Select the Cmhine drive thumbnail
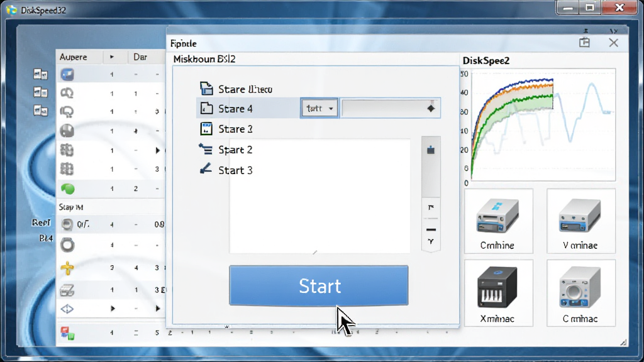Viewport: 644px width, 362px height. tap(498, 221)
